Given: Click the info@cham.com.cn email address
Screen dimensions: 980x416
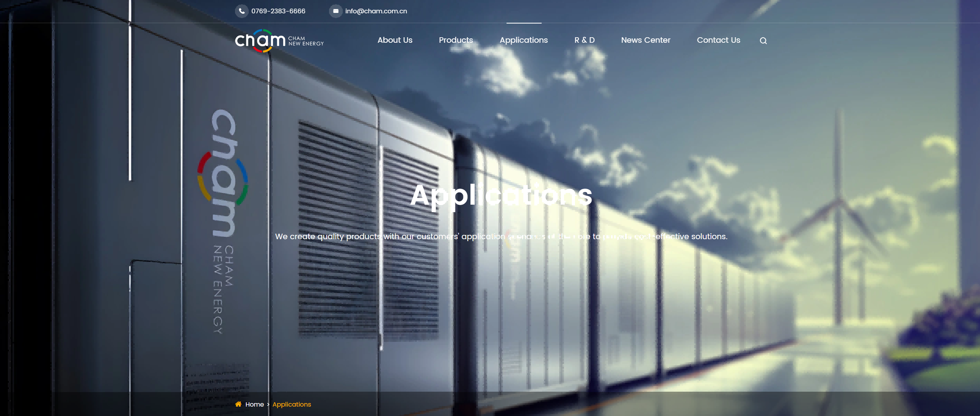Looking at the screenshot, I should pos(376,11).
